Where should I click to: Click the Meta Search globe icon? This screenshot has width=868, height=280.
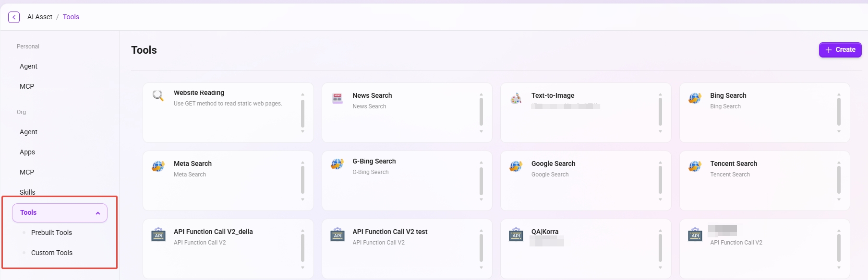click(158, 166)
